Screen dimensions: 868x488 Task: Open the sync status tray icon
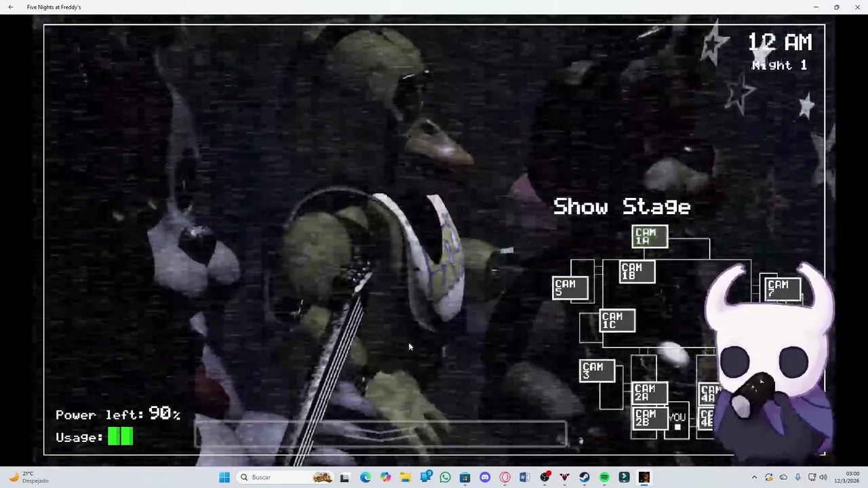click(769, 477)
